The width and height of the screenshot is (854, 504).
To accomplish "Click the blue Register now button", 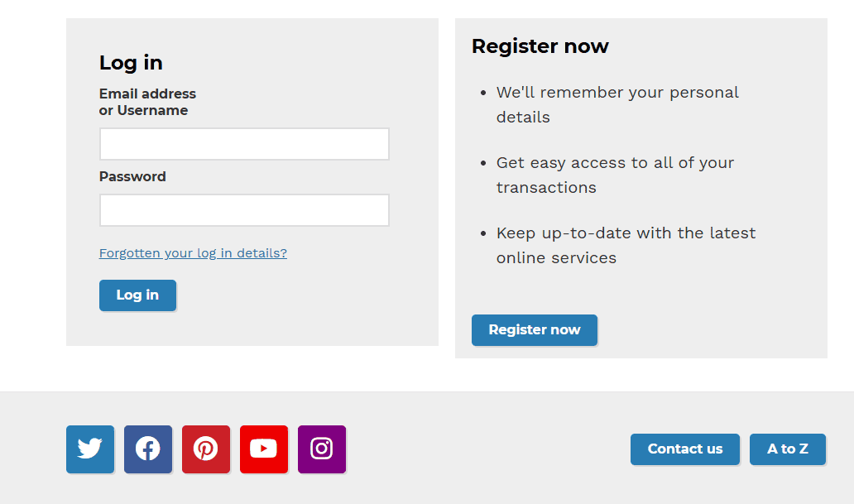I will [535, 329].
